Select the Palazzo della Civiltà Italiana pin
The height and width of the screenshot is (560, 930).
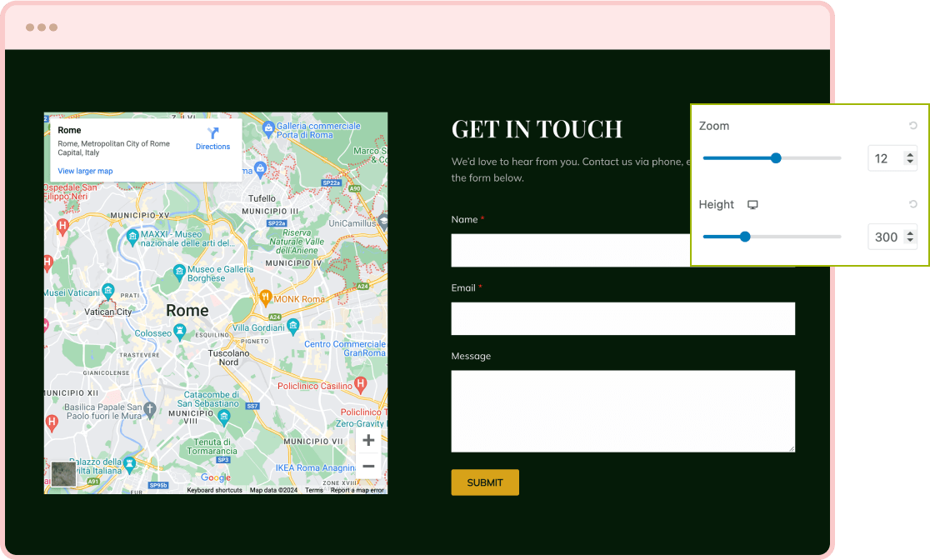click(x=129, y=463)
